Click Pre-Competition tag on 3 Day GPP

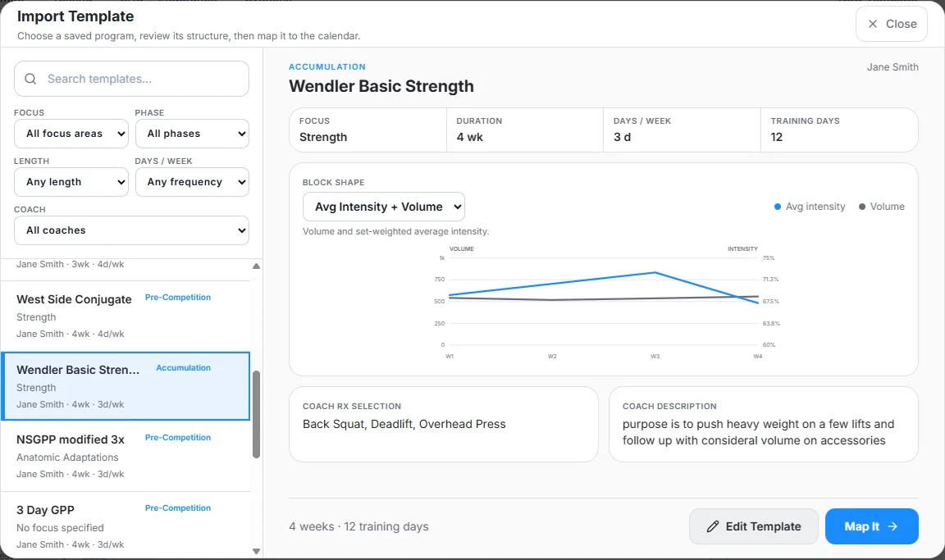point(178,508)
